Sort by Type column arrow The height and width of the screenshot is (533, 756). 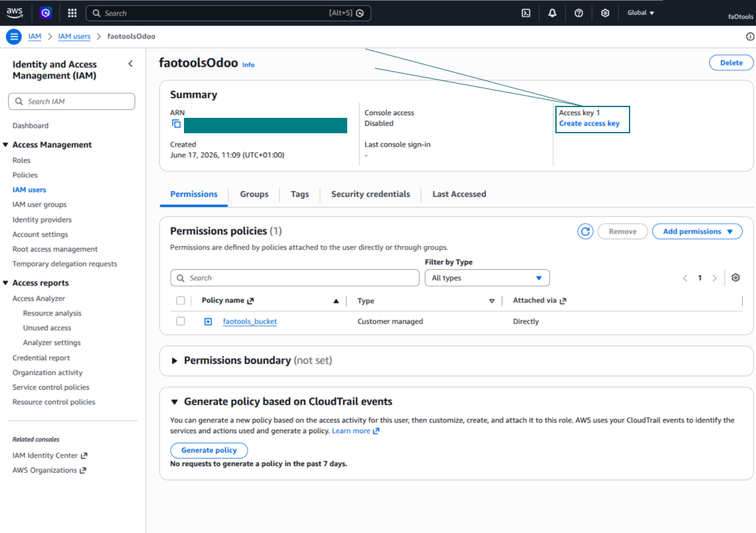(x=492, y=301)
